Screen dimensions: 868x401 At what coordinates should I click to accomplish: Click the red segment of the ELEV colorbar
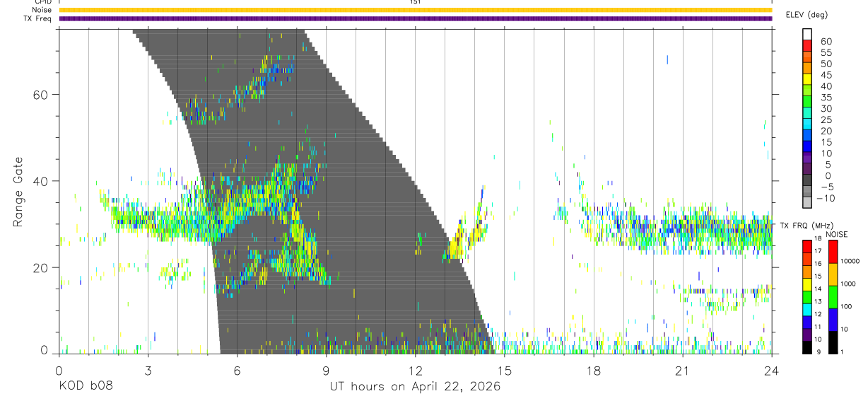tap(807, 45)
